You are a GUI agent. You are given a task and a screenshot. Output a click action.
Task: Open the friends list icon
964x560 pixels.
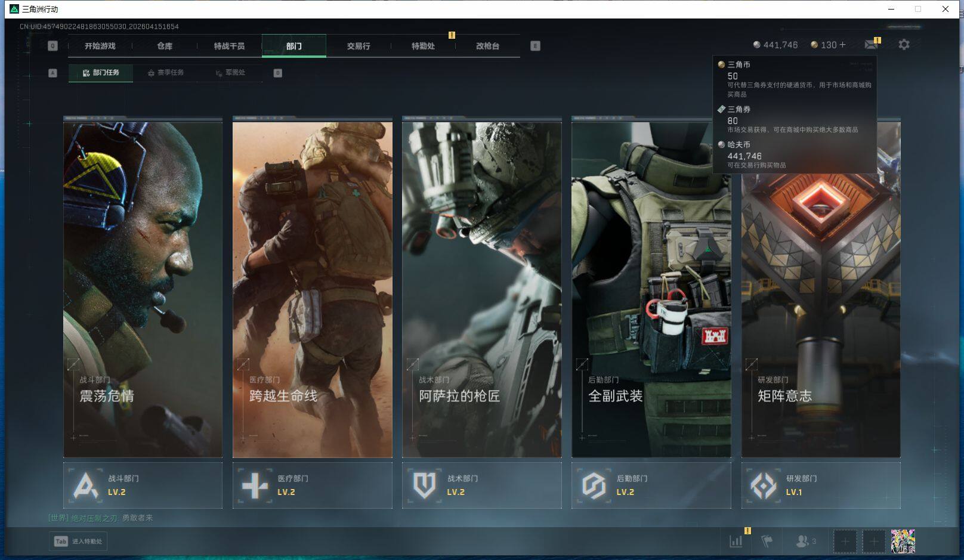coord(802,542)
